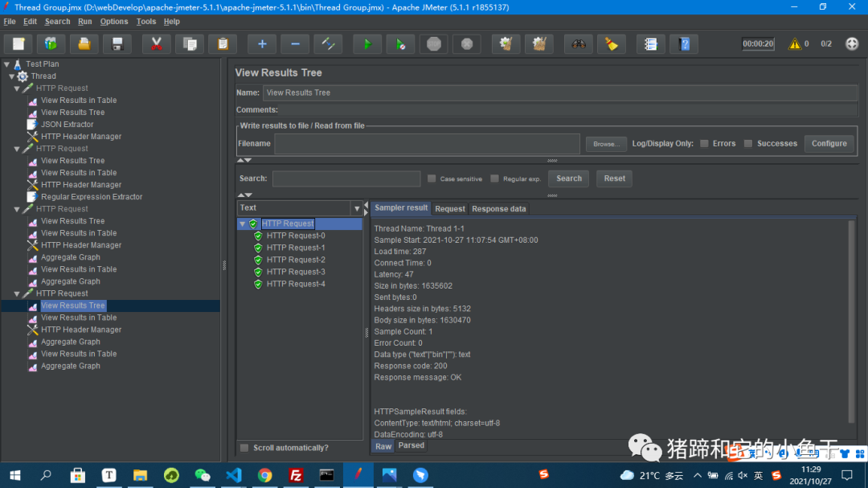Clear all results with double broom icon

click(539, 43)
